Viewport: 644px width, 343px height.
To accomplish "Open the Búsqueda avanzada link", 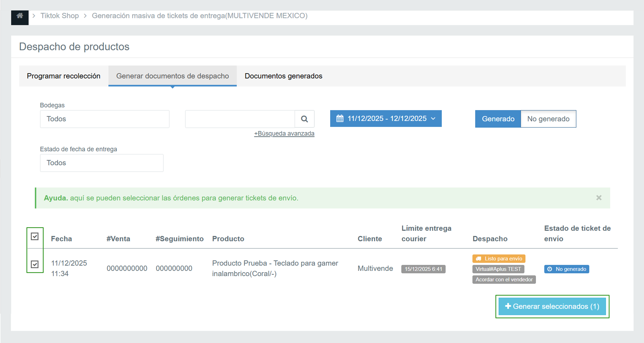I will click(284, 134).
